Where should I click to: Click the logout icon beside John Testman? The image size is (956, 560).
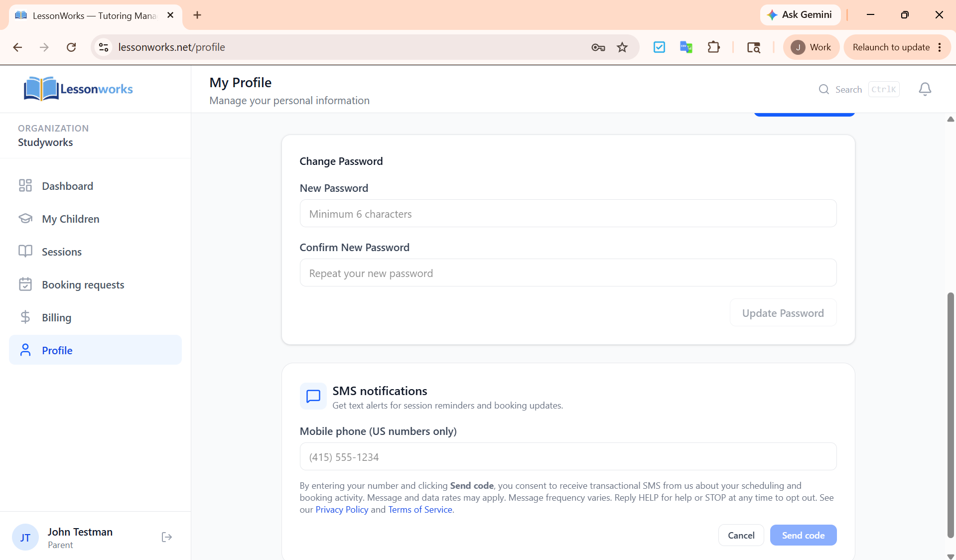pos(167,537)
